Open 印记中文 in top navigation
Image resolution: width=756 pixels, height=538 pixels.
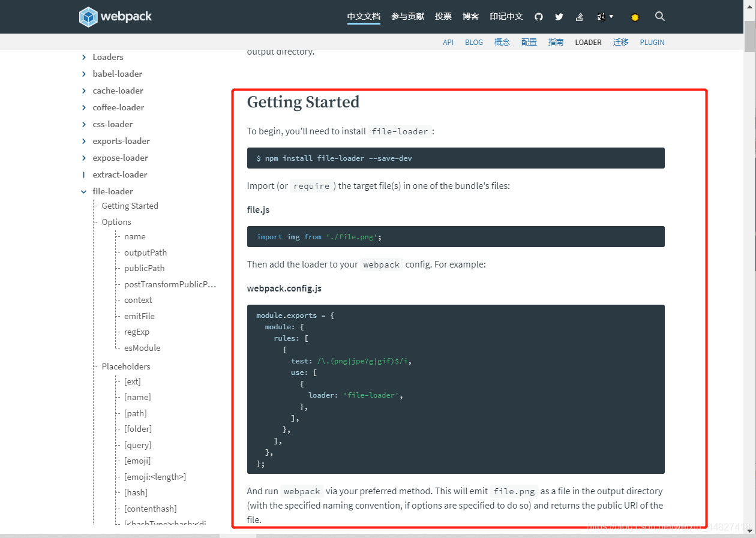pyautogui.click(x=506, y=16)
